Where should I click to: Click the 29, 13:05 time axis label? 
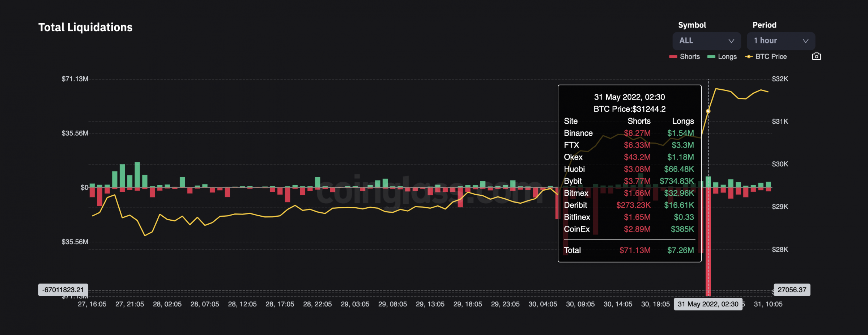430,304
